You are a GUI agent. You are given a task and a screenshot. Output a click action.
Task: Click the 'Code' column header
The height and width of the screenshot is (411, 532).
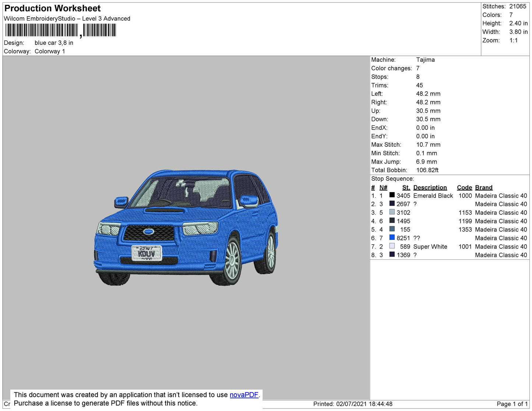(464, 187)
